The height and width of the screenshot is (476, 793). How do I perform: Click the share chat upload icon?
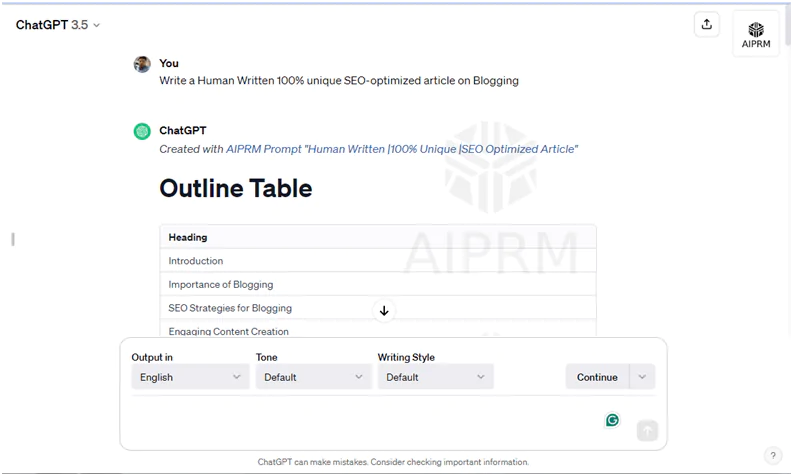[707, 25]
